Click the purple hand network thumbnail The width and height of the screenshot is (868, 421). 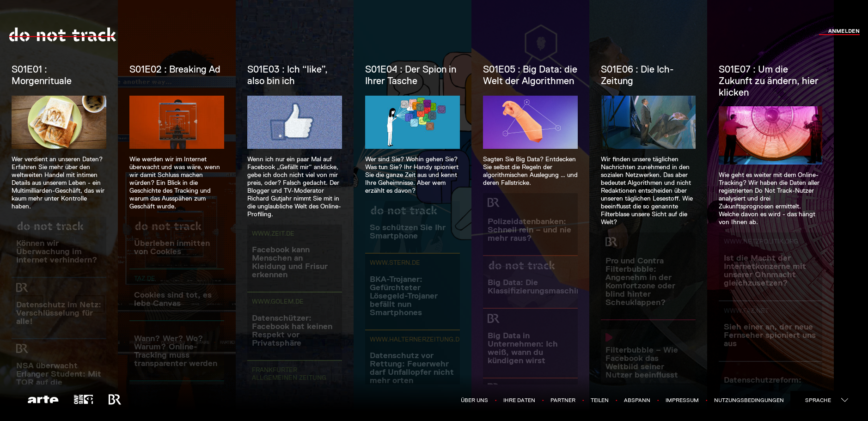530,122
